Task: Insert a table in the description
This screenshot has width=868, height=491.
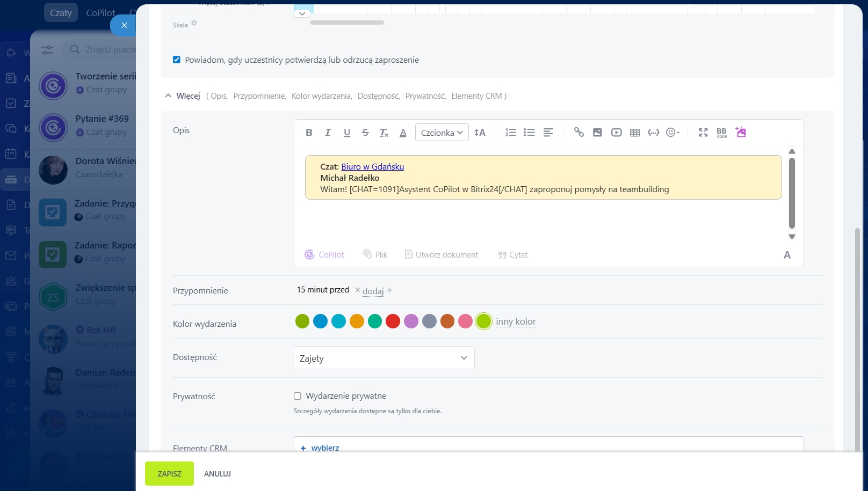Action: click(x=635, y=133)
